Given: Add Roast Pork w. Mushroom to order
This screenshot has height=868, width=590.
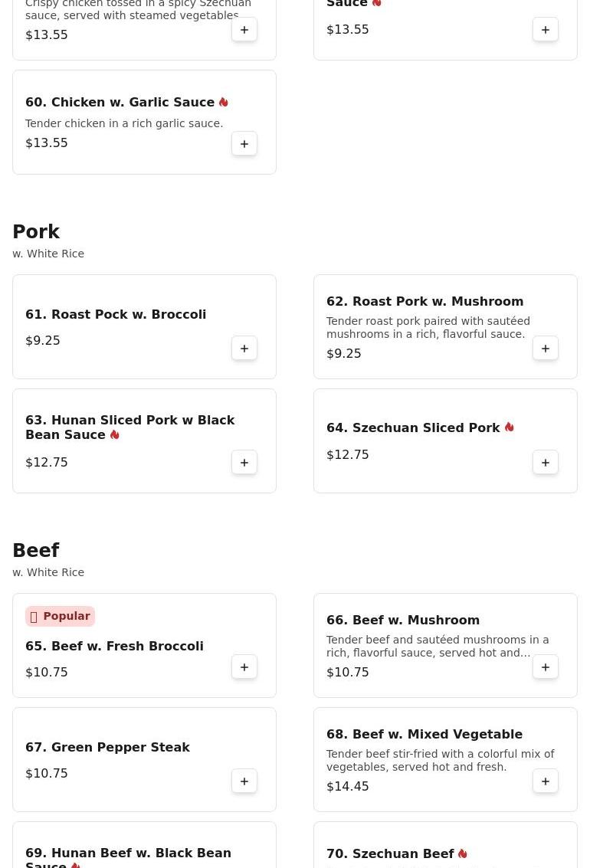Looking at the screenshot, I should pos(546,349).
